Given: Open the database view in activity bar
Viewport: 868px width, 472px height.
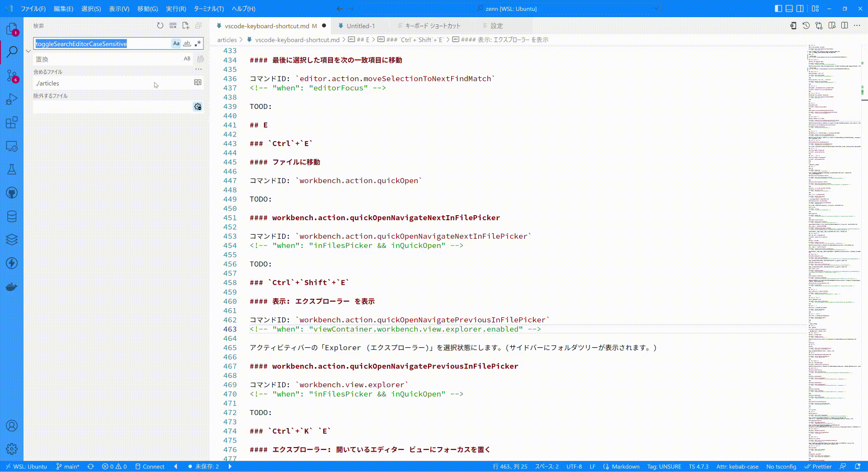Looking at the screenshot, I should click(x=12, y=217).
